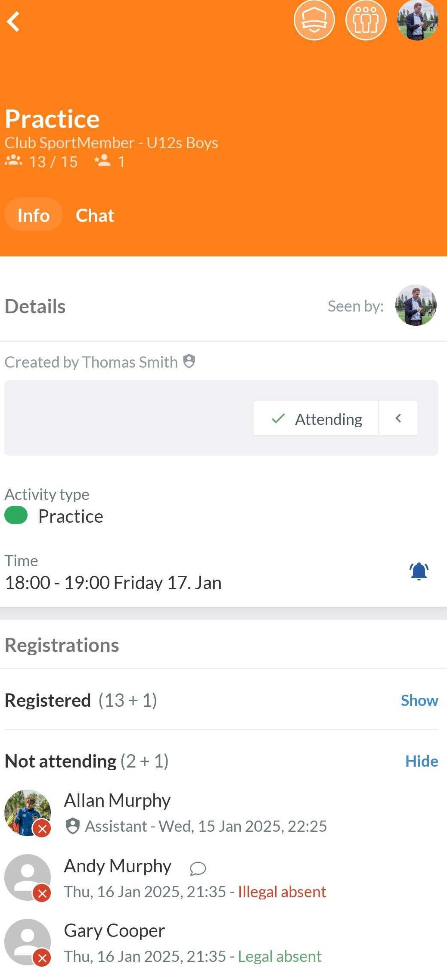The image size is (447, 980).
Task: Switch to the Chat tab
Action: click(95, 215)
